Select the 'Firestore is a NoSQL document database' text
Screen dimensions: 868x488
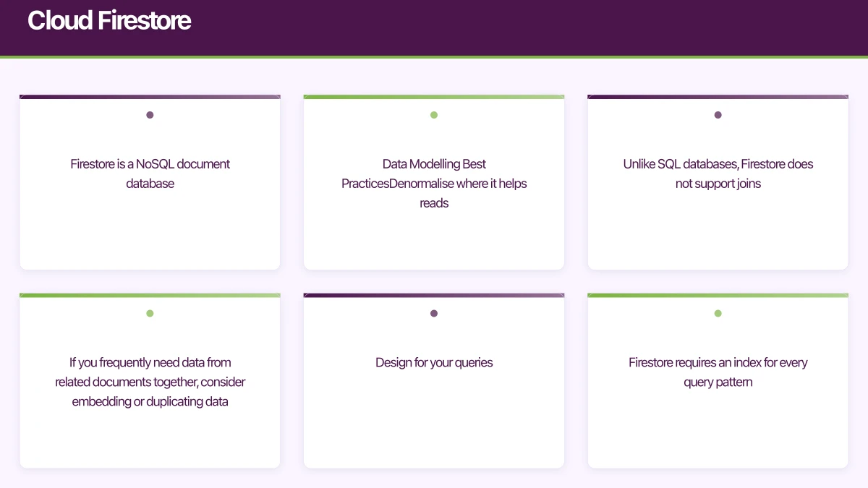150,174
